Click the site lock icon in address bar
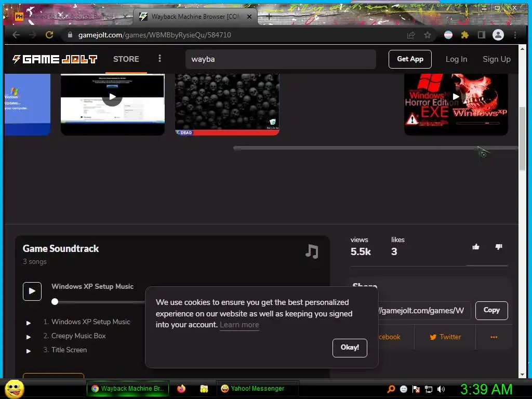 click(x=70, y=35)
